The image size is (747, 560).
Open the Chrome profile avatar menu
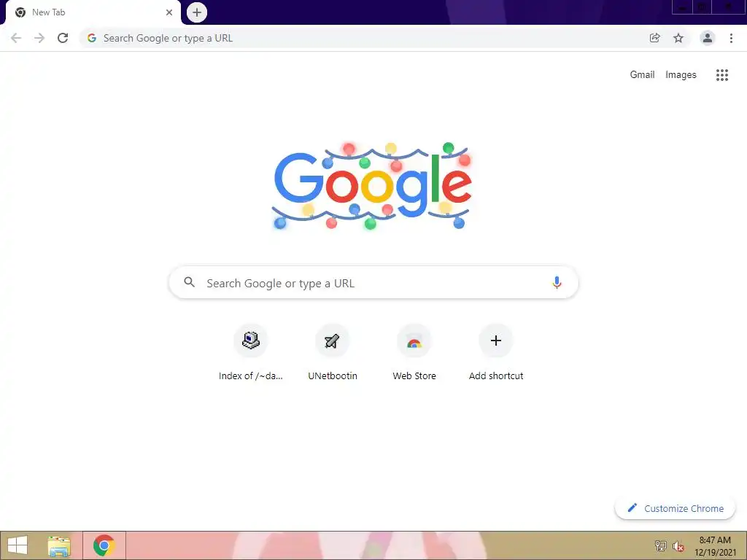pos(708,38)
